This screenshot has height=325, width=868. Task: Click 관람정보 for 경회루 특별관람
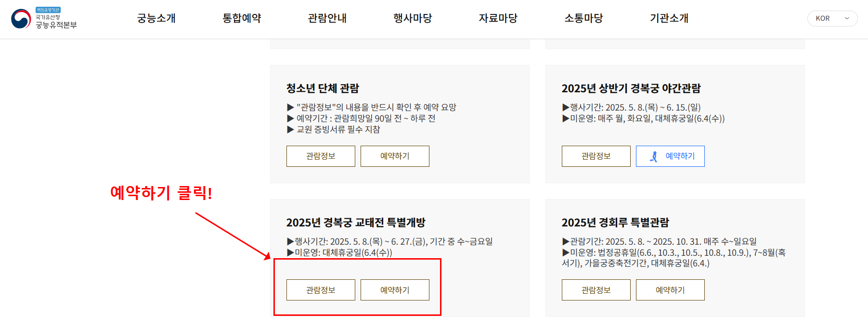pyautogui.click(x=596, y=289)
